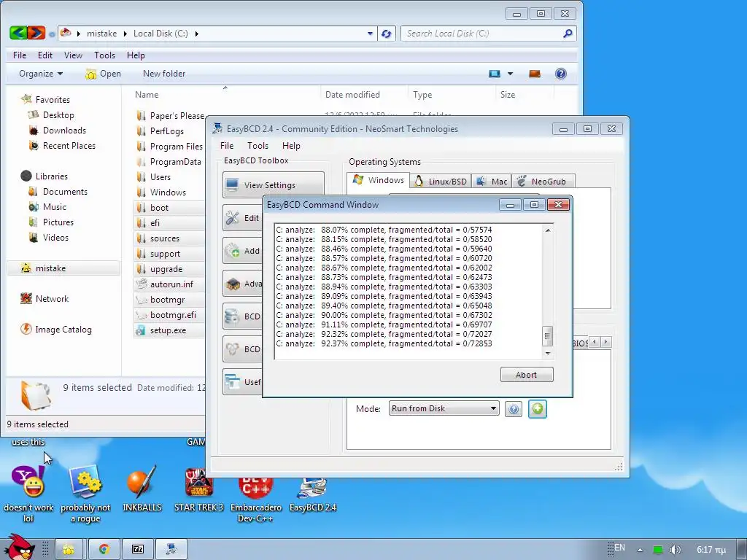Screen dimensions: 747x560
Task: Expand the breadcrumb arrow after Local Disk (C:)
Action: click(196, 34)
